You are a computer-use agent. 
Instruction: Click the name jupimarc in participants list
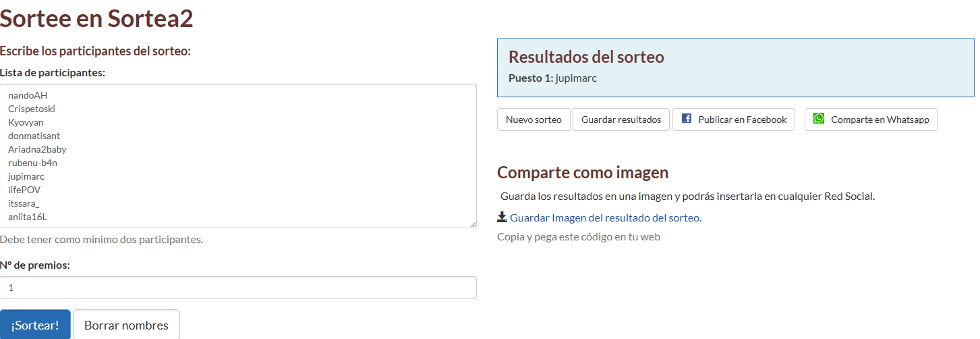click(26, 176)
